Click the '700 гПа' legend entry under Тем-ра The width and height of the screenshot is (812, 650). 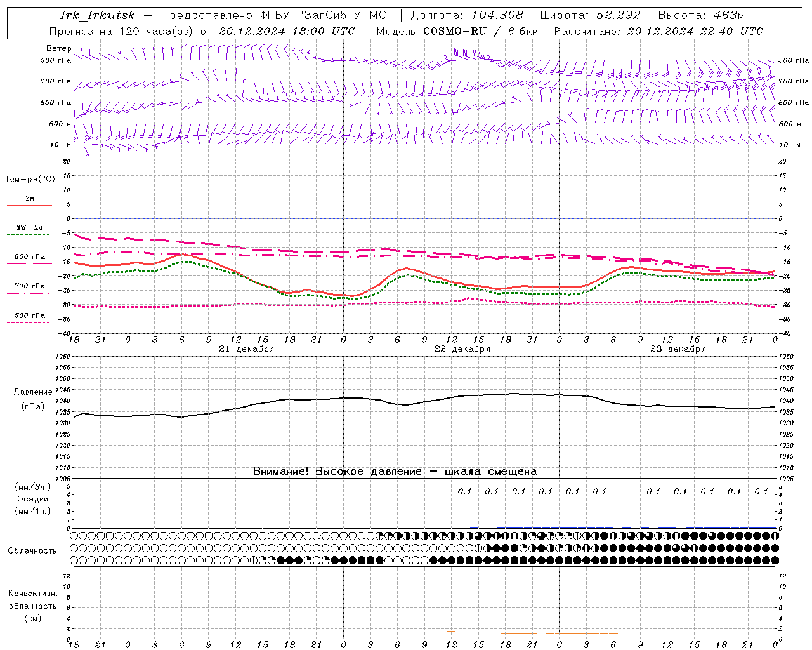pyautogui.click(x=30, y=286)
